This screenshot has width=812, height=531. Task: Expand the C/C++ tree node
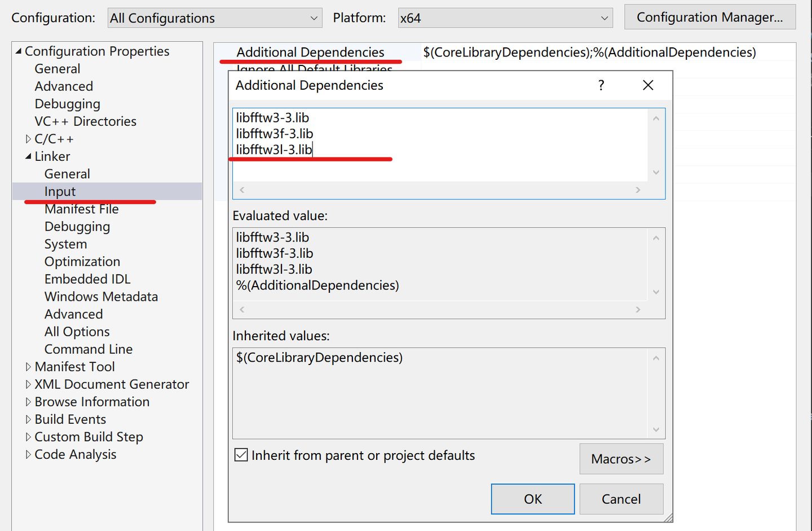[x=28, y=138]
